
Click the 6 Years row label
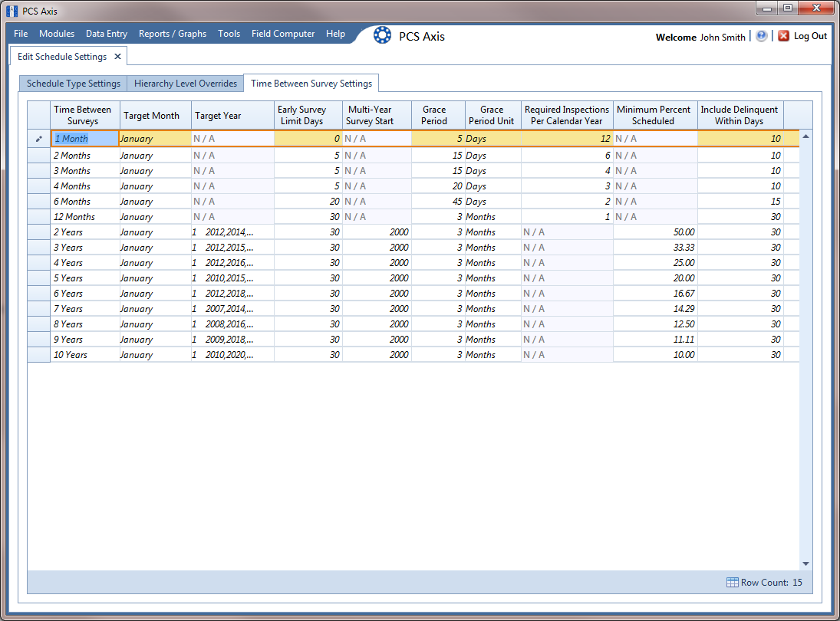click(68, 294)
